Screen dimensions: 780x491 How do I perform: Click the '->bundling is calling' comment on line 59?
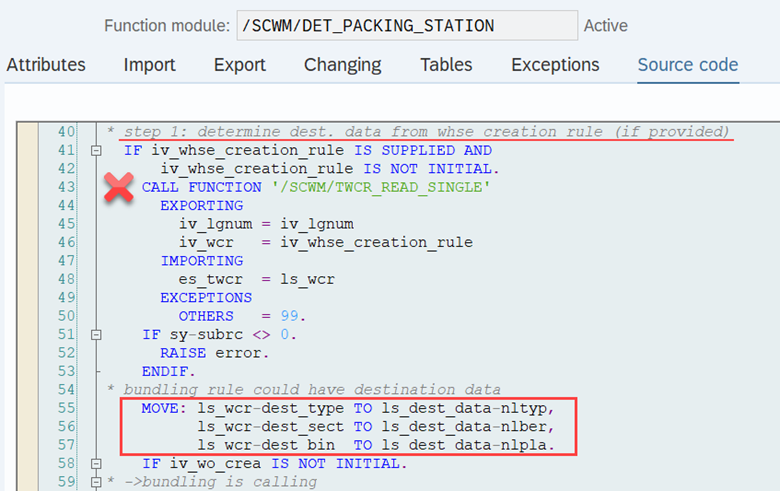coord(220,482)
